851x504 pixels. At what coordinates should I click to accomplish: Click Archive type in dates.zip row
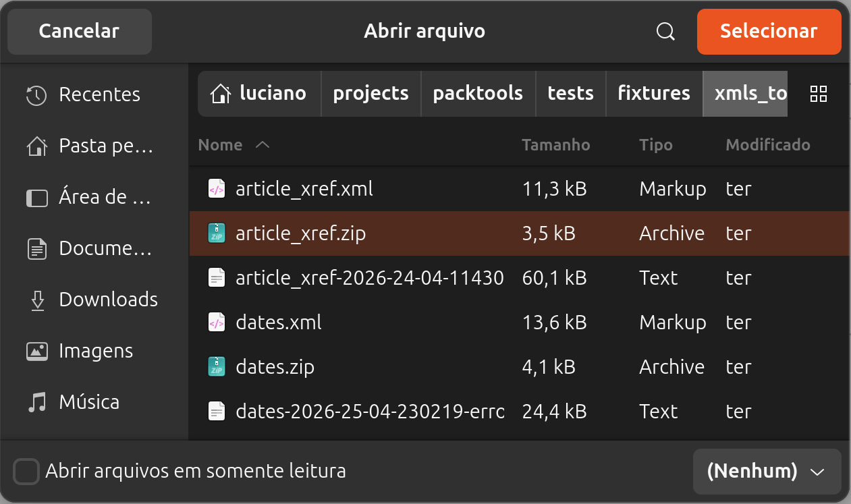pos(672,367)
